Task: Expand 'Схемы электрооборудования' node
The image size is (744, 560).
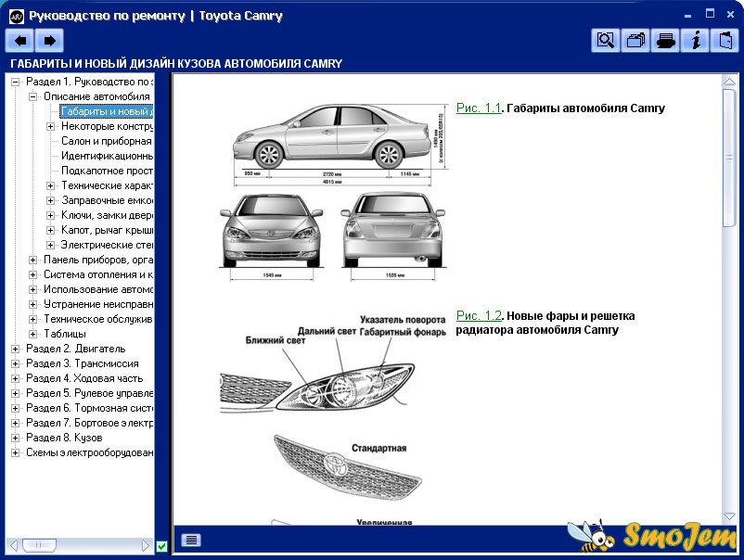Action: click(15, 452)
